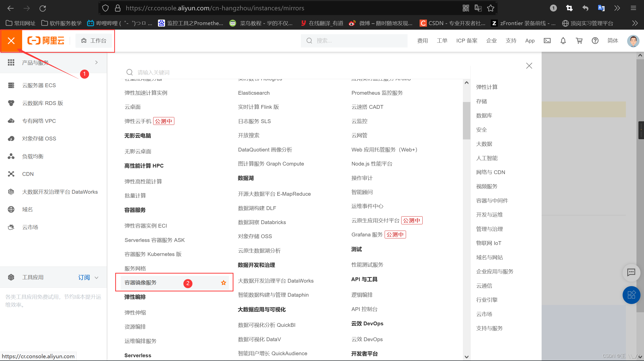Image resolution: width=644 pixels, height=361 pixels.
Task: Jump to 开发与运维 category
Action: (489, 215)
